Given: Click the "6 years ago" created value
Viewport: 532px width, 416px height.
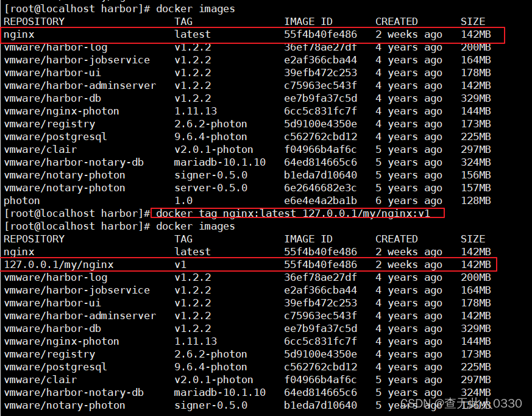Looking at the screenshot, I should [409, 200].
